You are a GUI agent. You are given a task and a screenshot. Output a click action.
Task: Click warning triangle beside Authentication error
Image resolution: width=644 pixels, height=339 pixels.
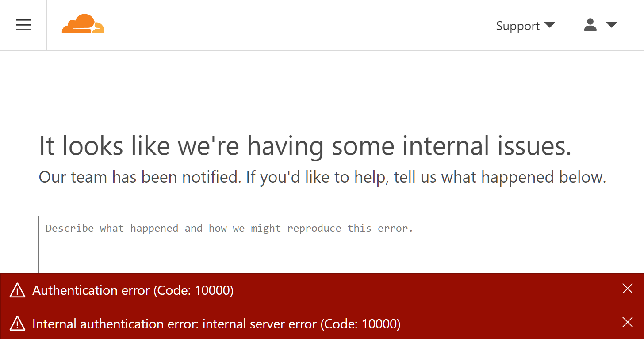point(18,290)
